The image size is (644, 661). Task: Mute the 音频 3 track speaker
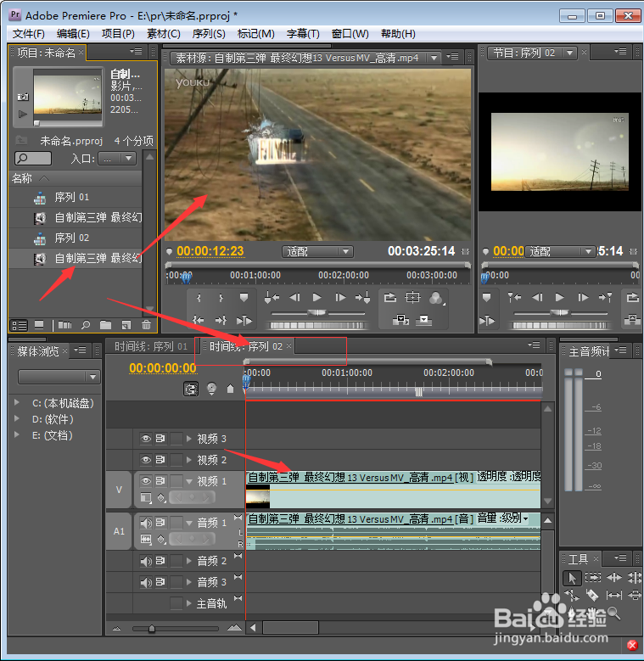(x=146, y=582)
